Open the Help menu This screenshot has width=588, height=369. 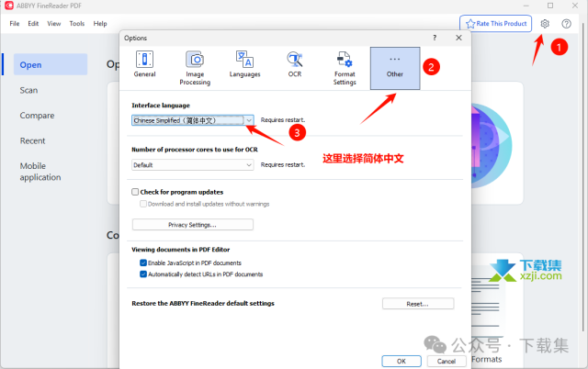[x=100, y=23]
